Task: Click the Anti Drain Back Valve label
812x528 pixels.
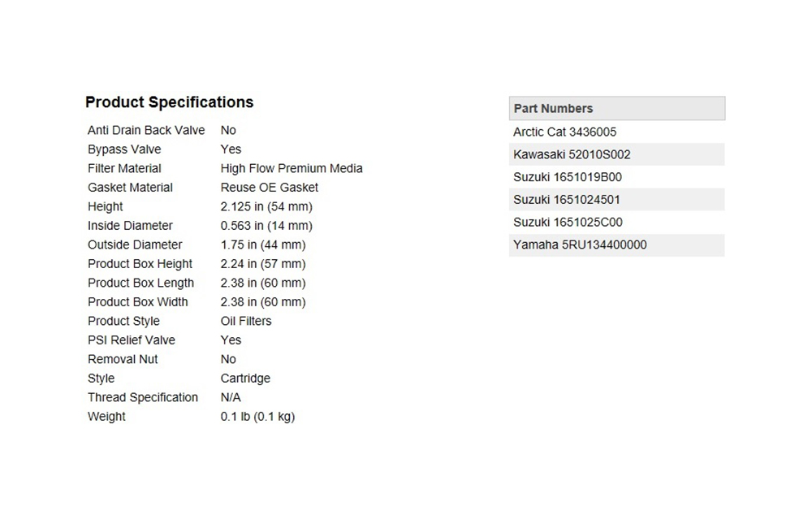Action: click(146, 130)
